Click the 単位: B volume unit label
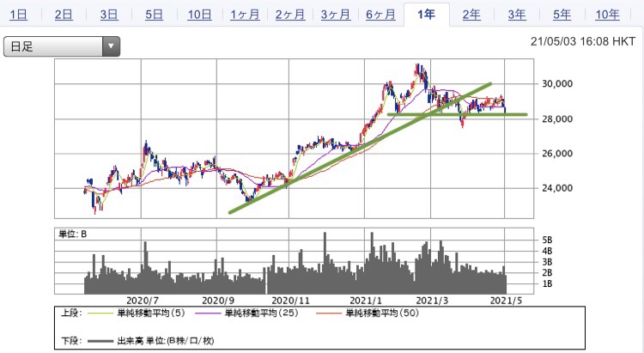 click(73, 234)
